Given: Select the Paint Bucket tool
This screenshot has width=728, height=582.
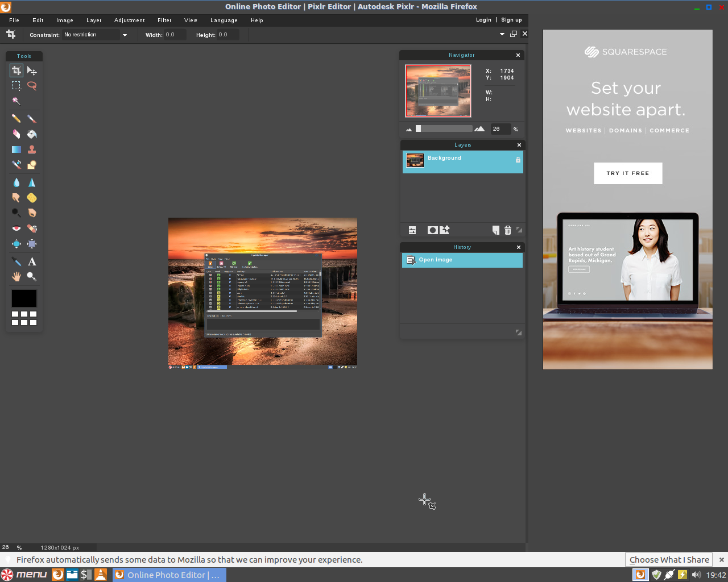Looking at the screenshot, I should click(x=32, y=134).
